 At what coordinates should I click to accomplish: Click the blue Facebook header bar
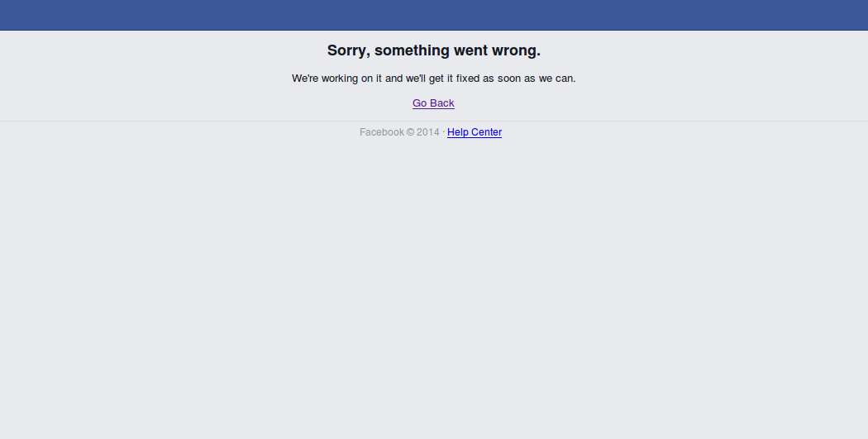434,15
